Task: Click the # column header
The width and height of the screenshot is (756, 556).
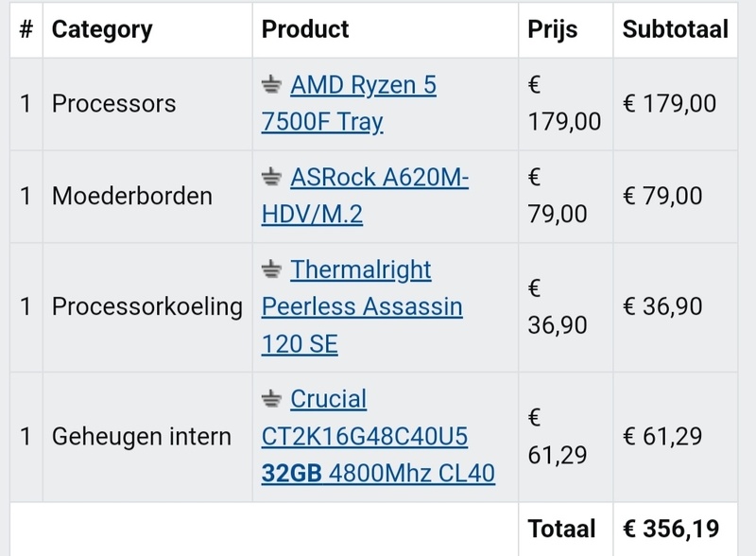Action: point(24,30)
